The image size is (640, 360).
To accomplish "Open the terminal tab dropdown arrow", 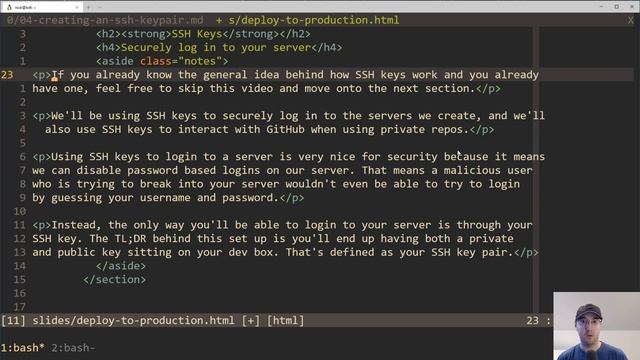I will (100, 7).
